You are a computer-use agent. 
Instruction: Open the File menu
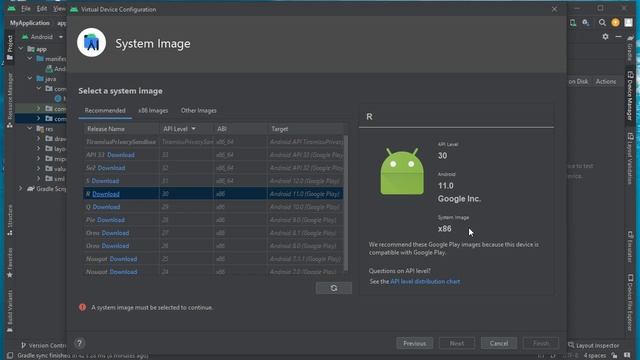(26, 9)
